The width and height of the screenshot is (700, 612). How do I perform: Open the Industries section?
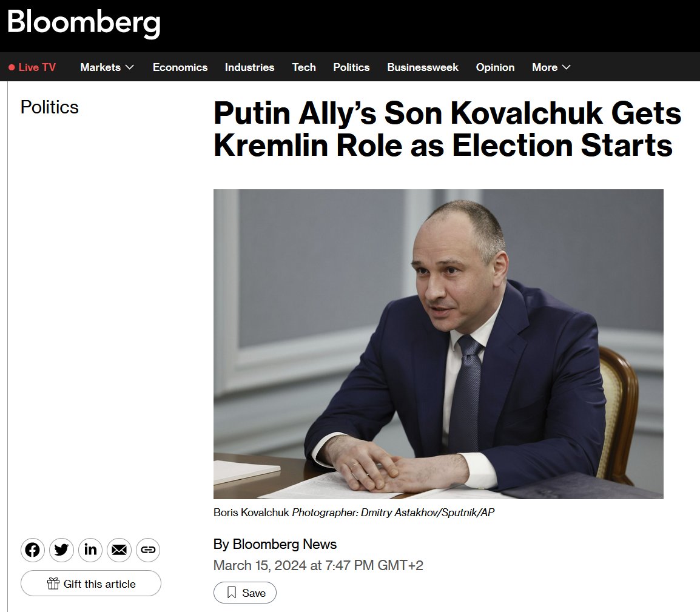pos(249,67)
